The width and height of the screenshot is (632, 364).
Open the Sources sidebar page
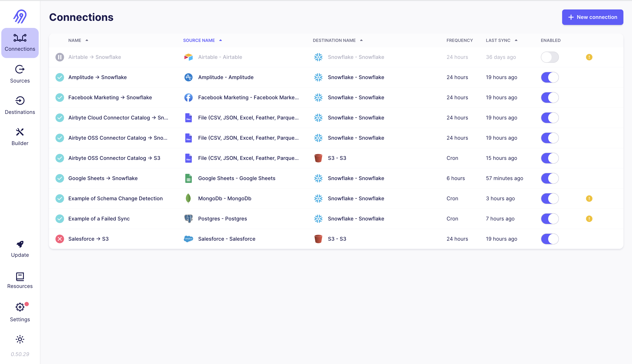click(20, 74)
